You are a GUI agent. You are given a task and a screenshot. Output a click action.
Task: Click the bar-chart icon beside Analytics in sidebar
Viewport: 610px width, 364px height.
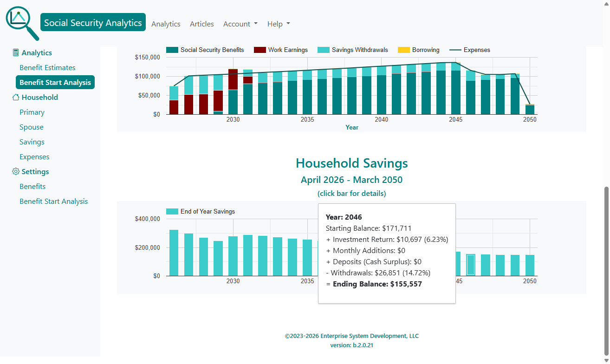pos(15,52)
